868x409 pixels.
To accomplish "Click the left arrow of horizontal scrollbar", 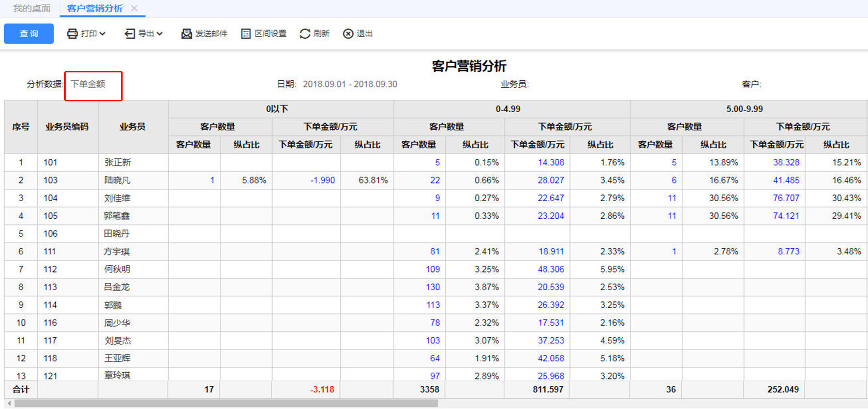I will pyautogui.click(x=9, y=403).
